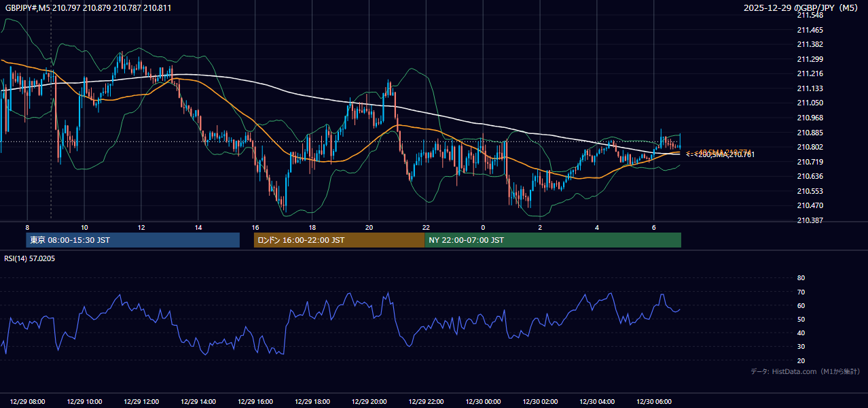Click the 12/29 12:00 date label
Viewport: 868px width, 408px height.
tap(142, 401)
